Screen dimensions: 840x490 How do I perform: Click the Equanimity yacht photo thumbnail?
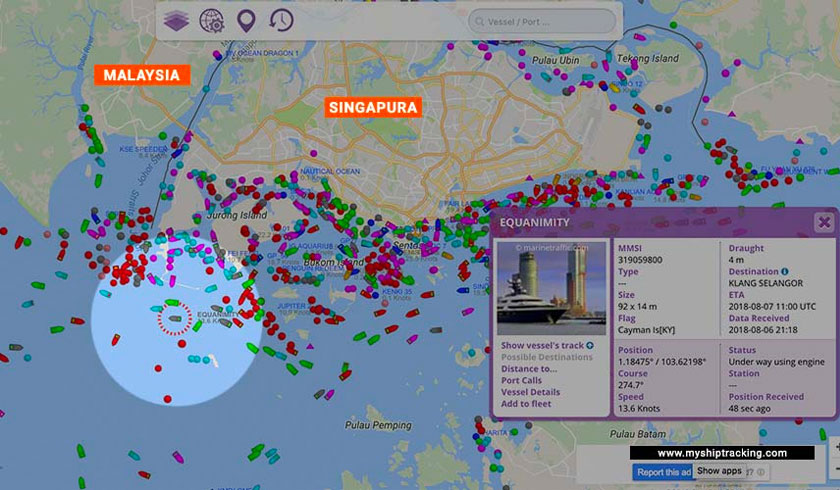[x=552, y=287]
